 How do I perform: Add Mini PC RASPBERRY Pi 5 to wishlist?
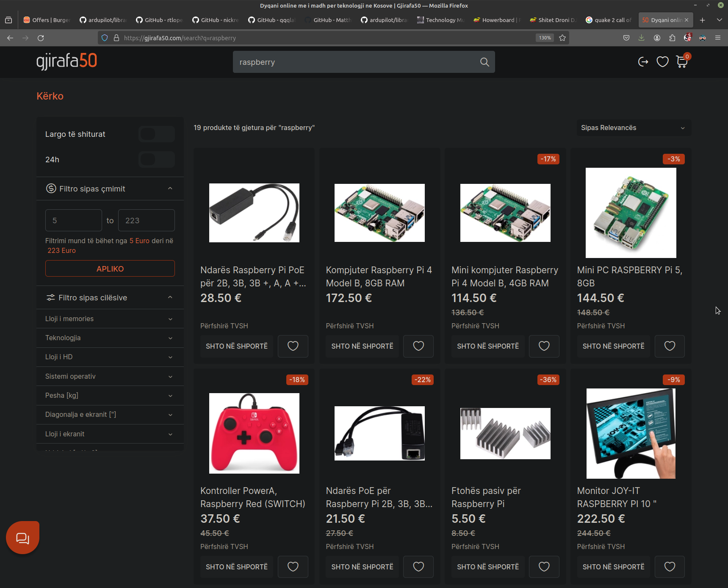pyautogui.click(x=670, y=346)
